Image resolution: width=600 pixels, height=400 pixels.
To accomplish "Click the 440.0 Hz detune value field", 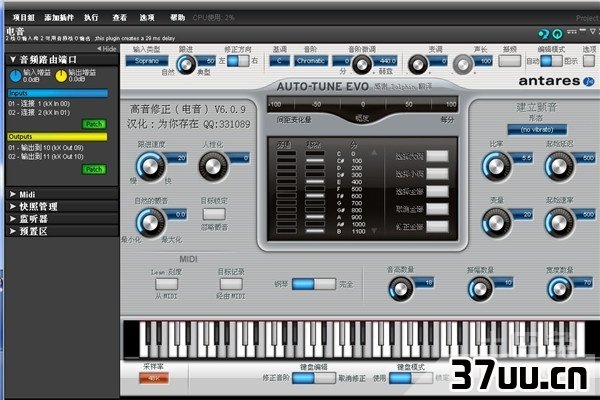I will pyautogui.click(x=386, y=60).
